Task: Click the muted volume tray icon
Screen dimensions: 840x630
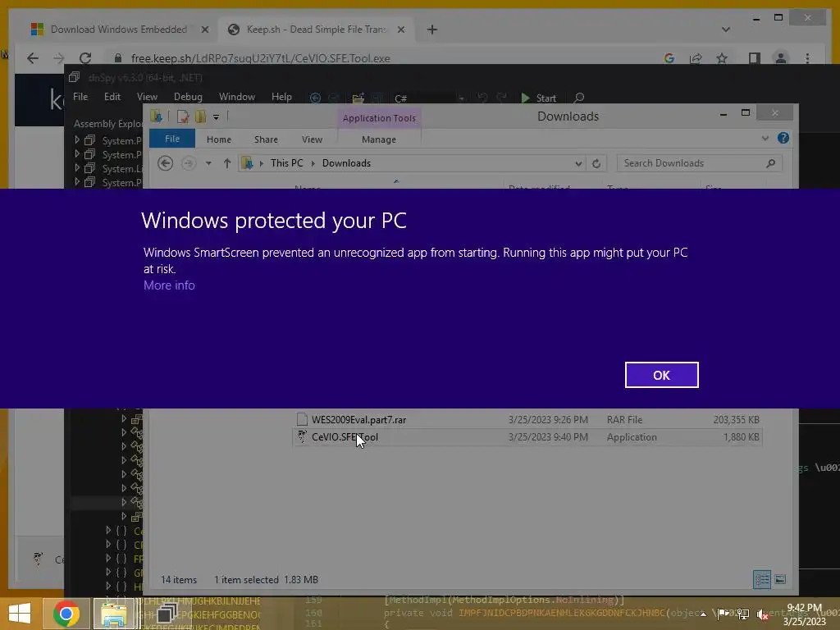Action: 762,614
